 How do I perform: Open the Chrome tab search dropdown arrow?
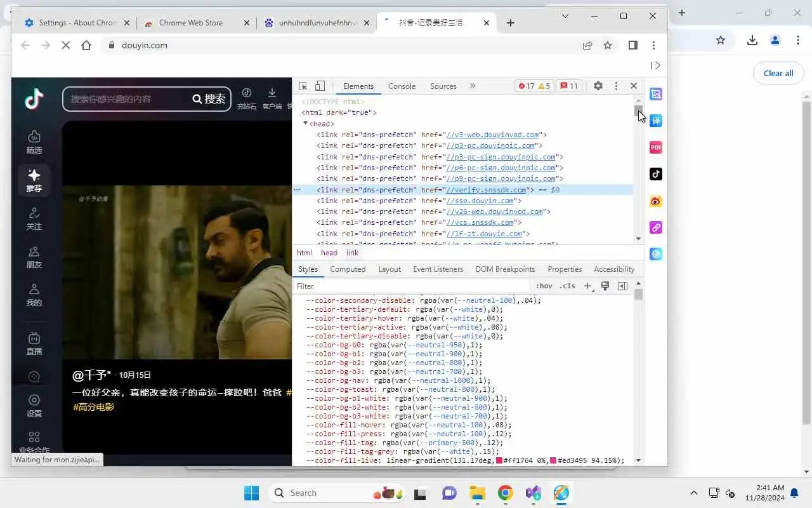(x=565, y=16)
